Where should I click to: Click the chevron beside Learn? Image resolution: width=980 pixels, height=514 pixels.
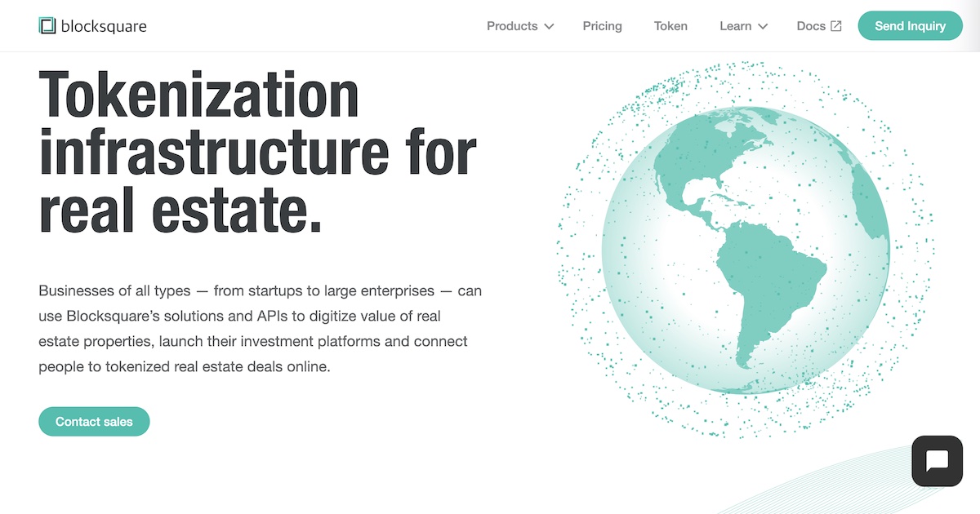click(763, 26)
